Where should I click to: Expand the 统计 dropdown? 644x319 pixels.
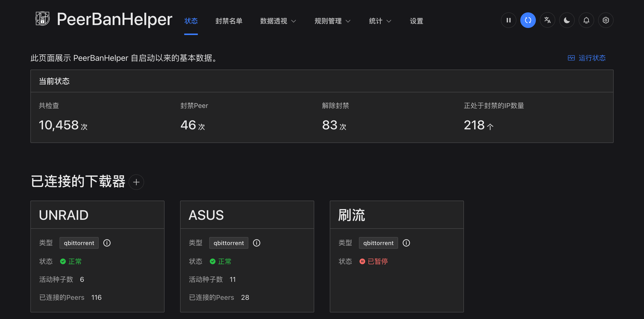click(x=379, y=21)
